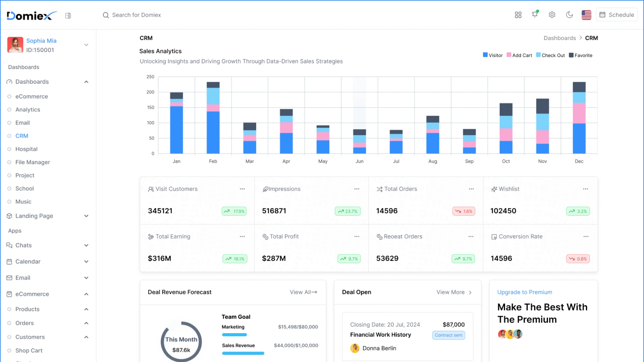Screen dimensions: 644x362
Task: Expand the Landing Page menu
Action: 86,216
